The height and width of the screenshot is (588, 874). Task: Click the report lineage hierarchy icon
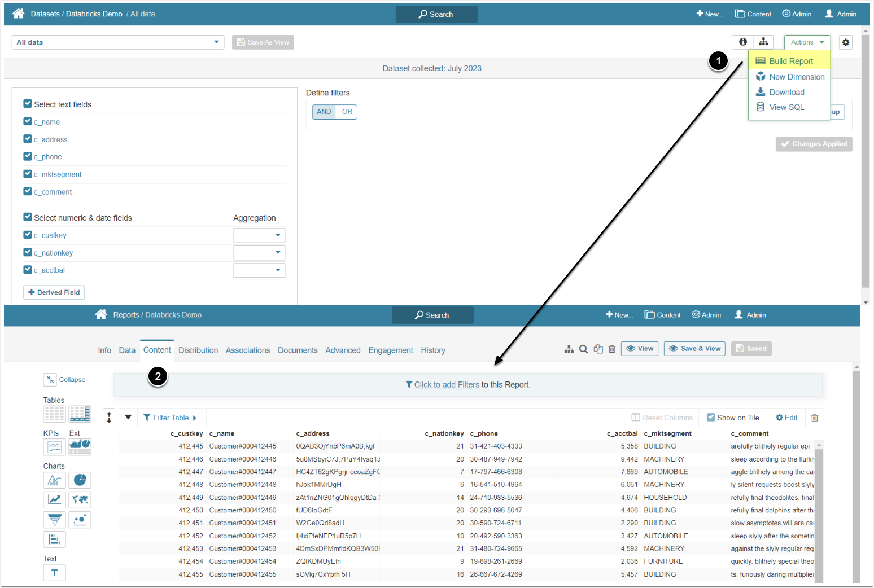[x=569, y=349]
